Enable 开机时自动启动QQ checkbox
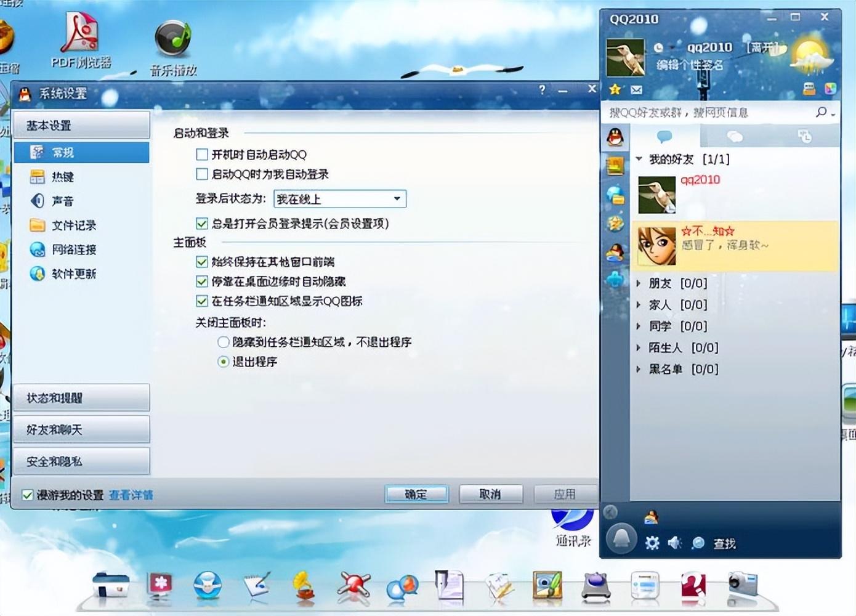The height and width of the screenshot is (616, 856). pyautogui.click(x=202, y=155)
